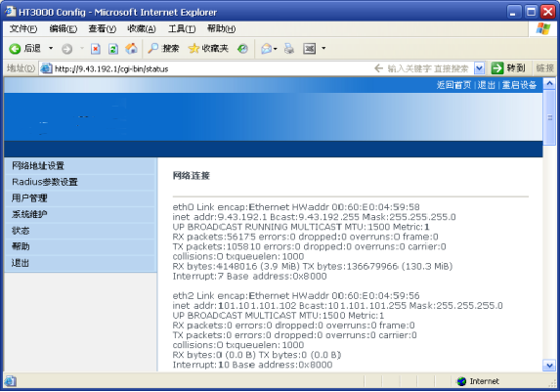Open Search (搜索) magnifier icon

click(153, 48)
